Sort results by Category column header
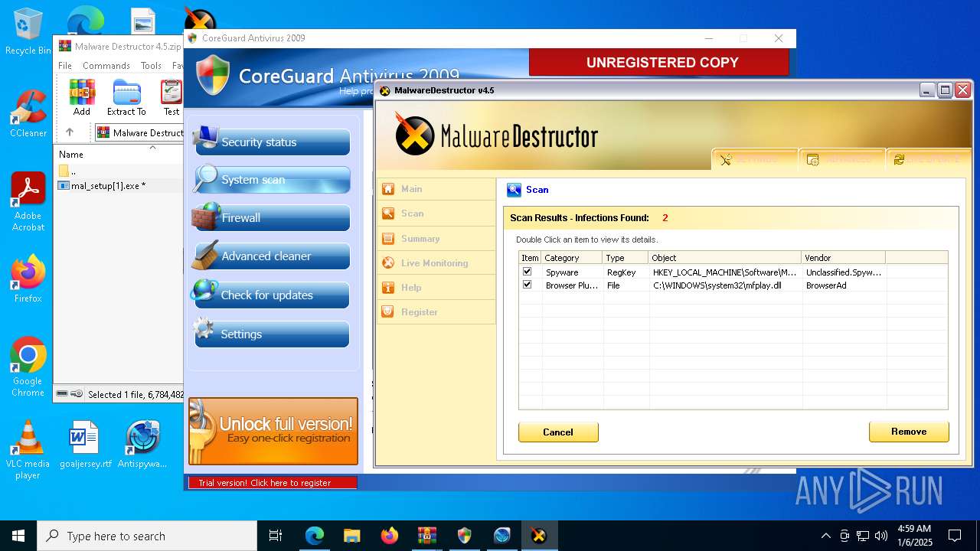The height and width of the screenshot is (551, 980). tap(572, 258)
